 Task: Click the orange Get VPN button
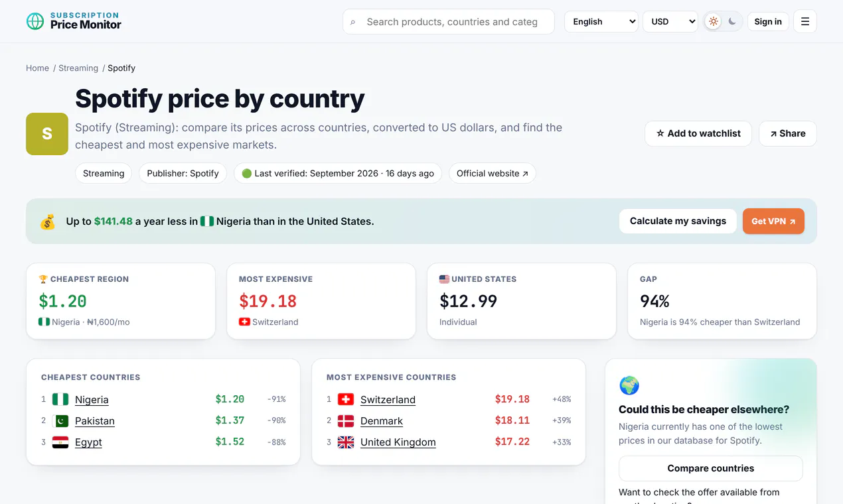773,221
